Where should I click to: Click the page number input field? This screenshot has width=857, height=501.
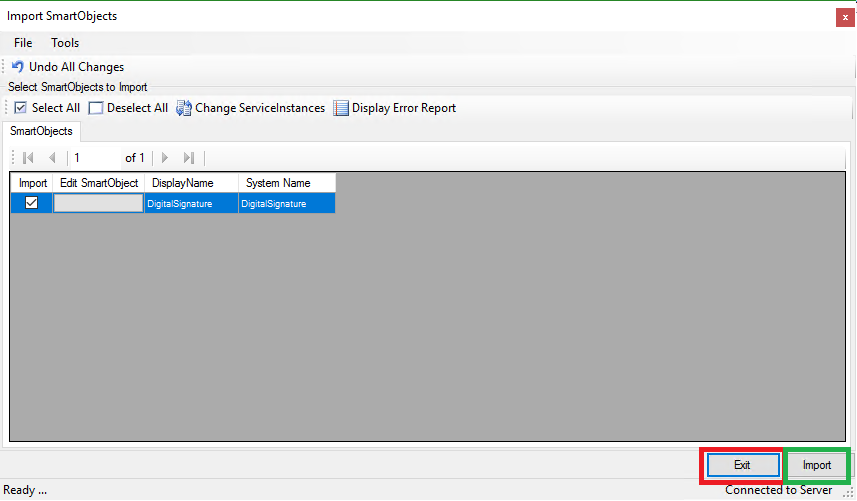[x=94, y=158]
